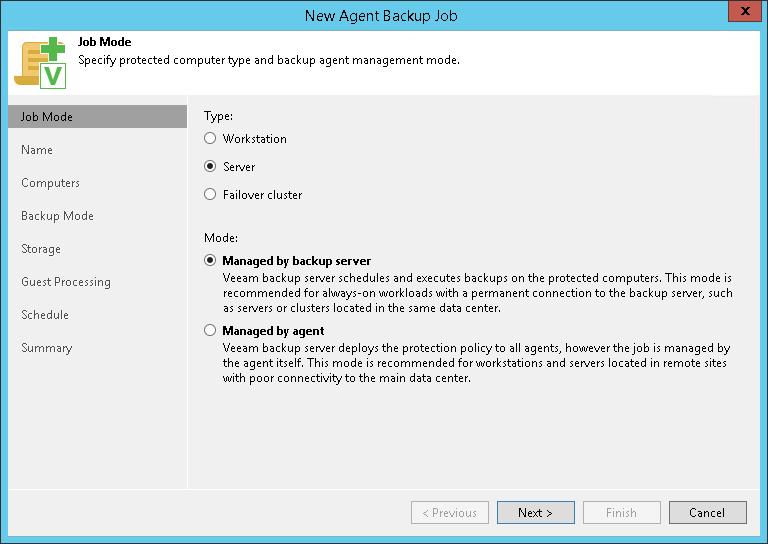Jump to the Backup Mode step

(x=57, y=216)
